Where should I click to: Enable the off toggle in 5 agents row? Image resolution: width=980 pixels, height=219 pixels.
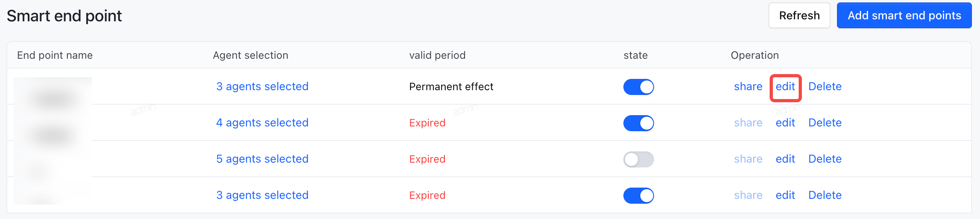click(638, 159)
